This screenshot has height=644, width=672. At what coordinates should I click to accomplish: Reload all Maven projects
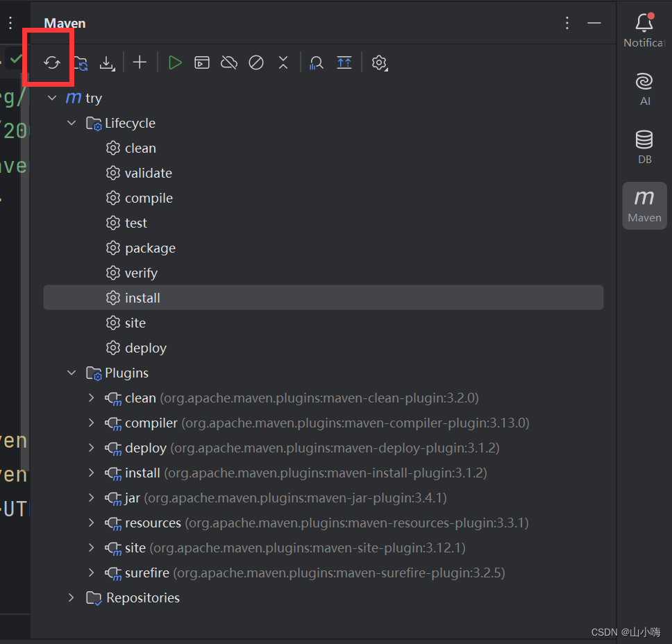tap(52, 62)
